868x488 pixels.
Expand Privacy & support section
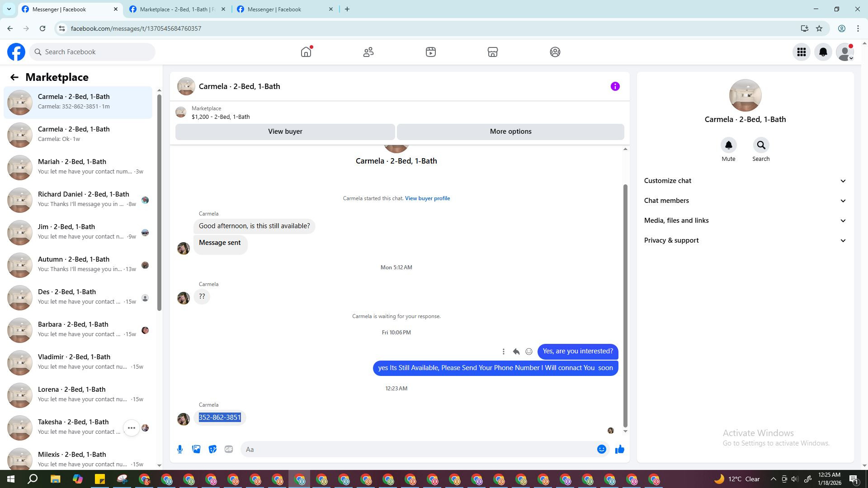pos(745,240)
